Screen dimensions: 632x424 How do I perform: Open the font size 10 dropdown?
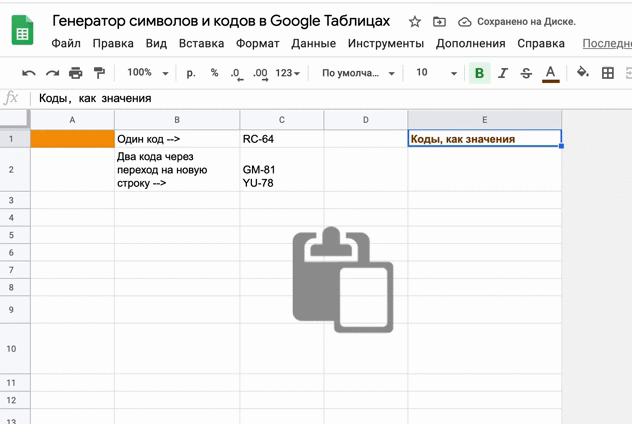[436, 73]
